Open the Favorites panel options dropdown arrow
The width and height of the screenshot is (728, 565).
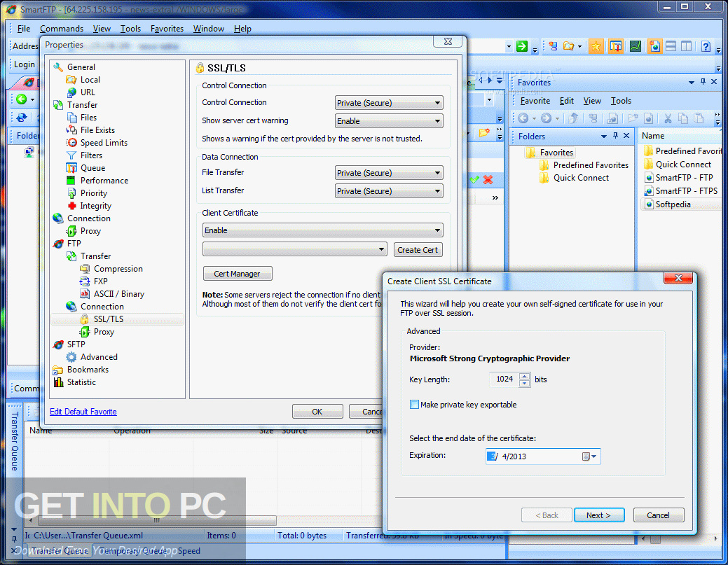click(692, 83)
